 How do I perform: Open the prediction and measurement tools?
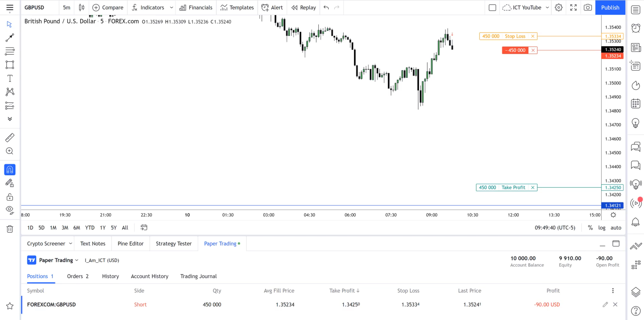coord(10,106)
